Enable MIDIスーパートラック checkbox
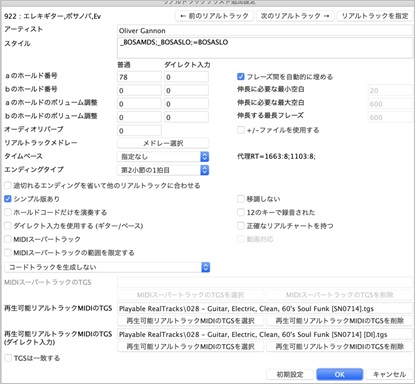Screen dimensions: 415x384 [x=8, y=239]
